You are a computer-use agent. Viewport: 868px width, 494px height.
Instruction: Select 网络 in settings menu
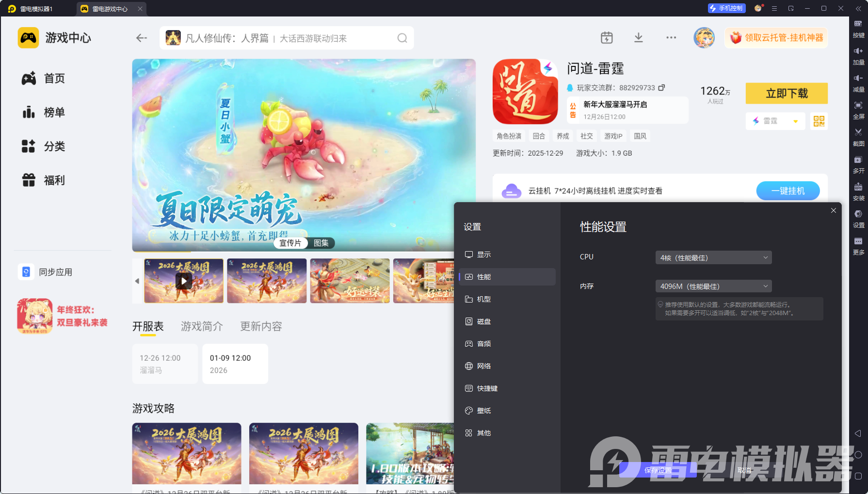coord(507,366)
